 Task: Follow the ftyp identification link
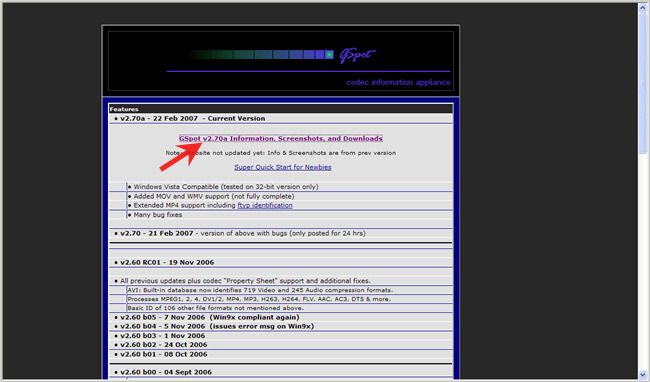coord(265,206)
